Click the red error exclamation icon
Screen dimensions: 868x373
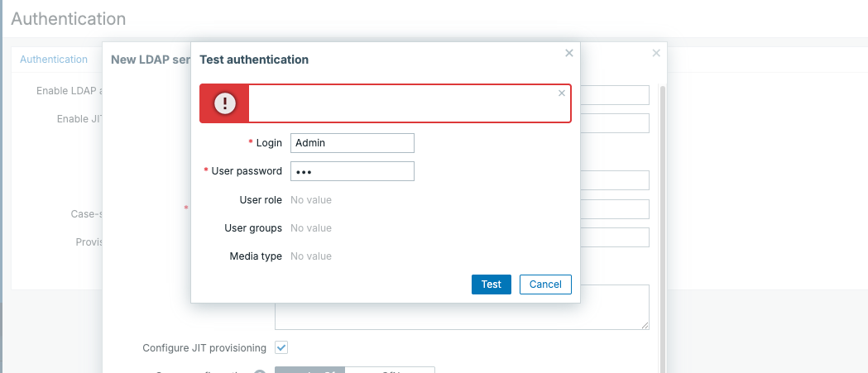click(x=225, y=103)
